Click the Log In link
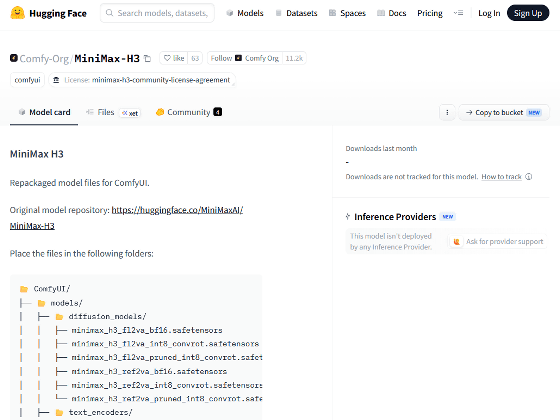560x420 pixels. coord(489,13)
